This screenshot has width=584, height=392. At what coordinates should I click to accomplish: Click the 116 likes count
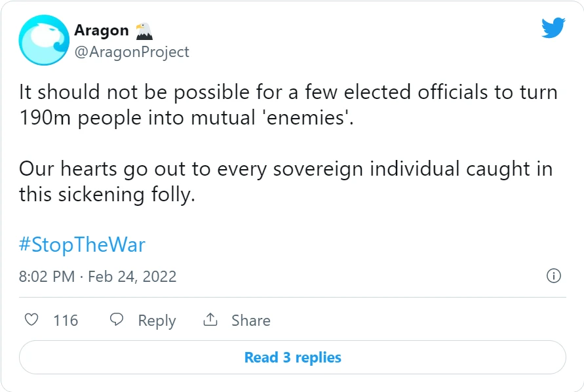pos(66,321)
